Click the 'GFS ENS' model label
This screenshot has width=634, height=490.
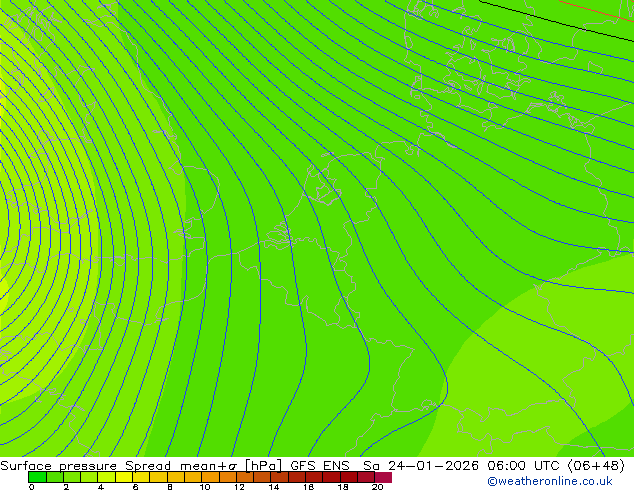click(x=320, y=465)
